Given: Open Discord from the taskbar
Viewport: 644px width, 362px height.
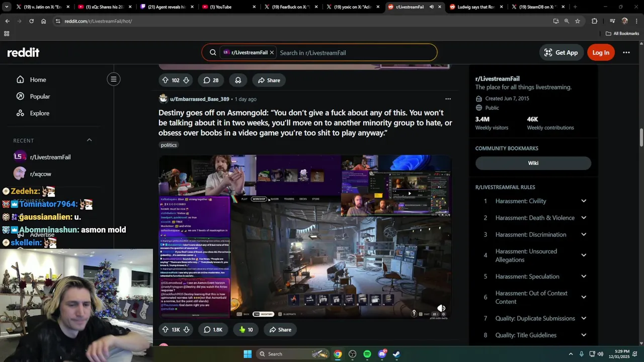Looking at the screenshot, I should click(x=382, y=354).
